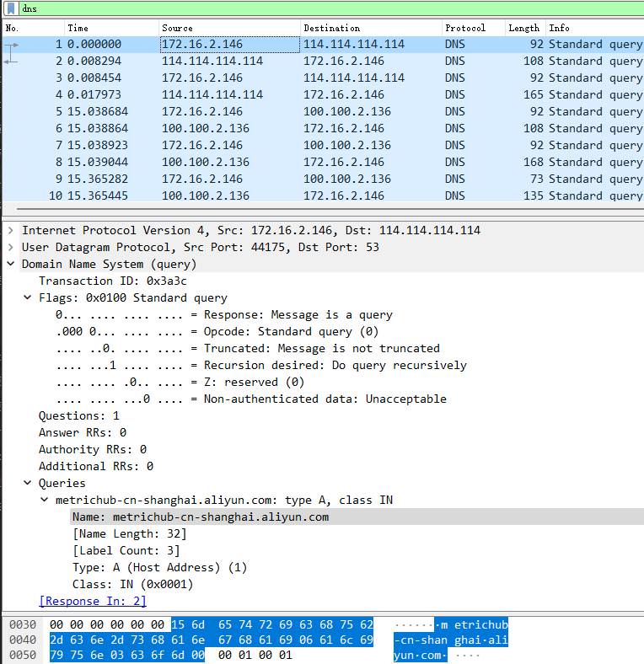
Task: Sort by the Time column header
Action: [112, 28]
